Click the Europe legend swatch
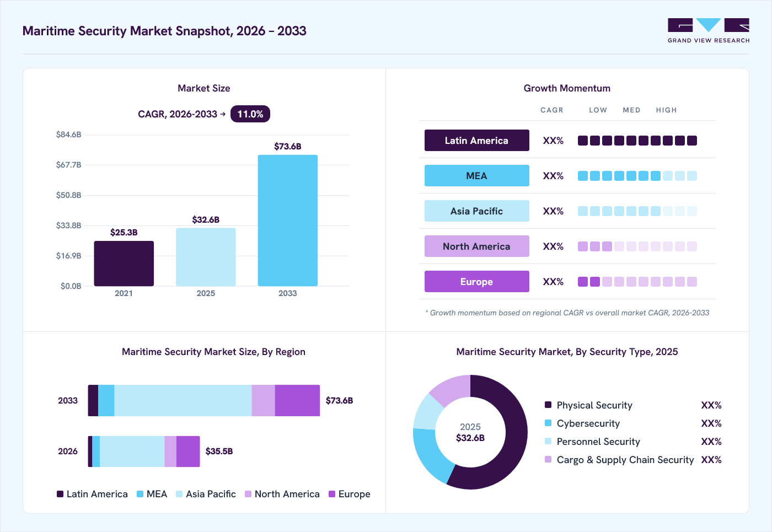This screenshot has width=772, height=532. tap(332, 494)
